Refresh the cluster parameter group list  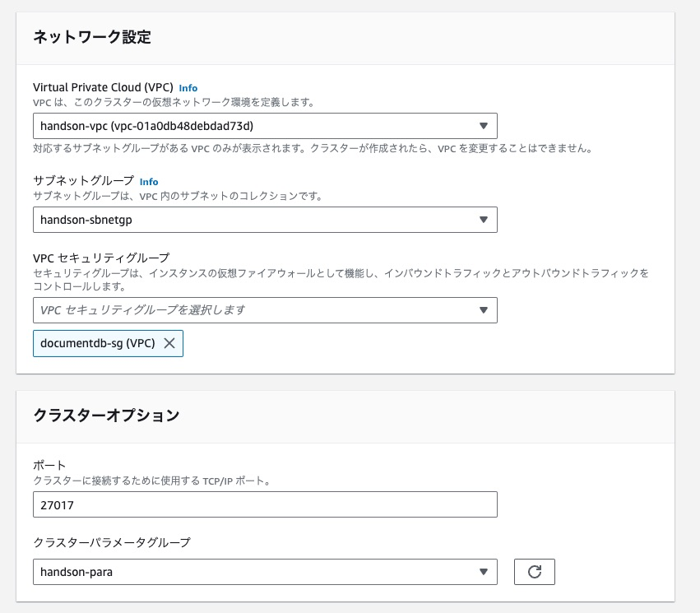pyautogui.click(x=535, y=572)
